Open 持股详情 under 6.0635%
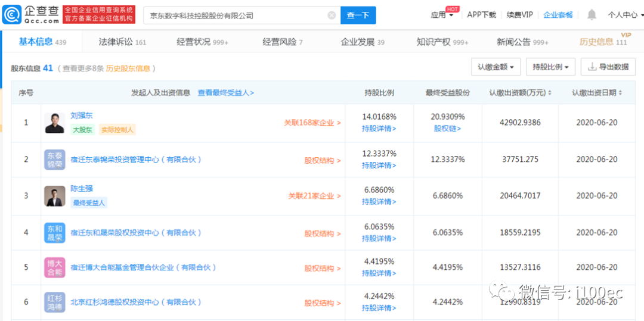 pos(379,239)
